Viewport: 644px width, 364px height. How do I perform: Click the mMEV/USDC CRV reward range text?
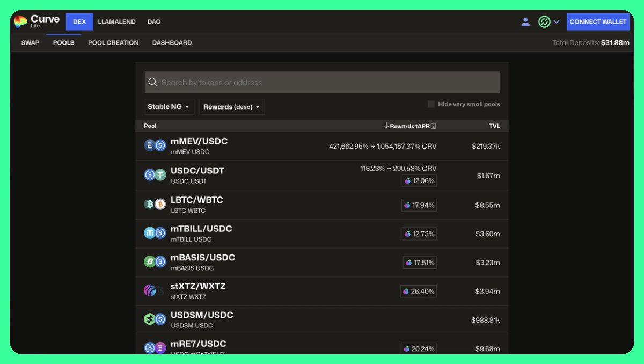click(383, 146)
